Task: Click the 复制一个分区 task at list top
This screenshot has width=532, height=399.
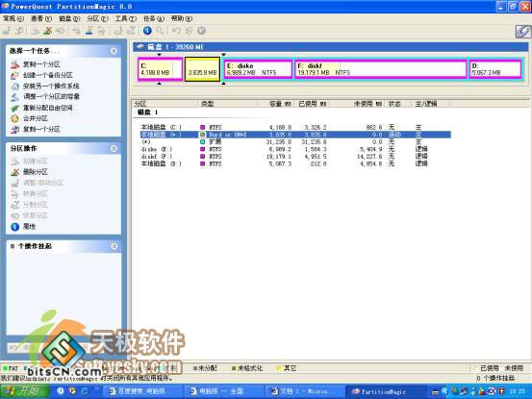Action: pos(41,64)
